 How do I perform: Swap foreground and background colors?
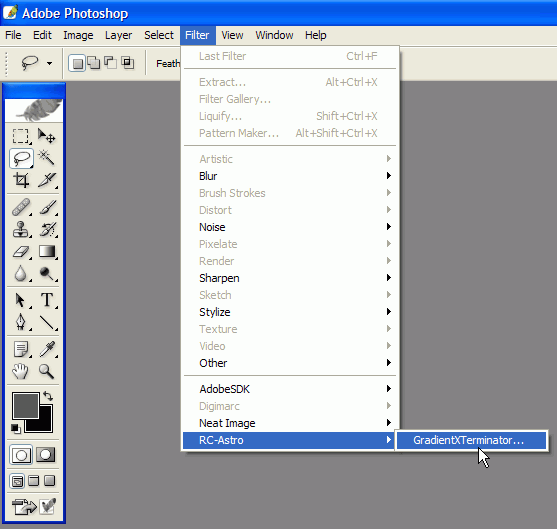48,396
